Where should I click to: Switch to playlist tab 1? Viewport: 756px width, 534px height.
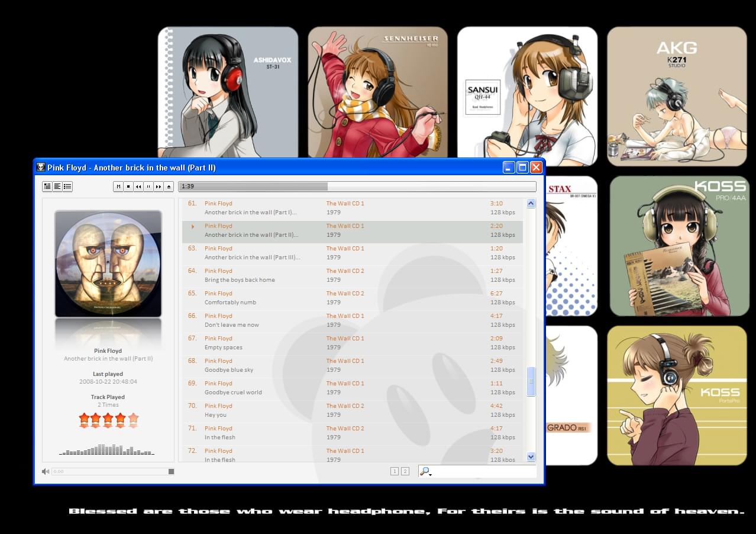pyautogui.click(x=395, y=471)
